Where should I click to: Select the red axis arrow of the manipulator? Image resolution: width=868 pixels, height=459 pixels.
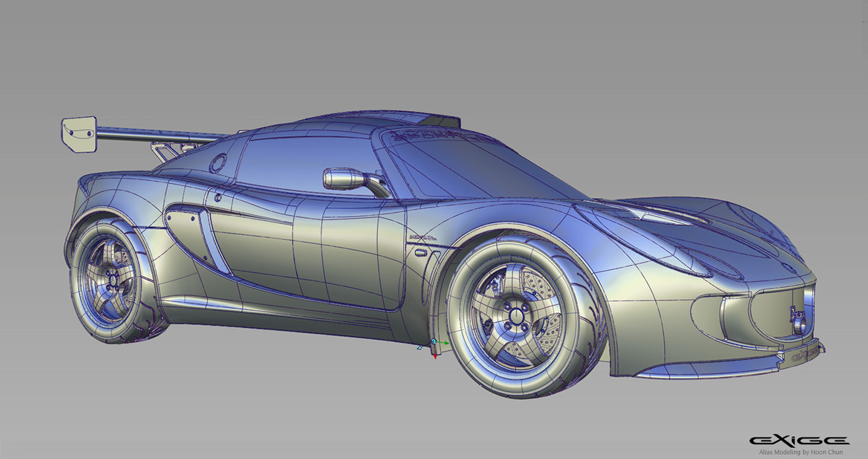tap(435, 357)
